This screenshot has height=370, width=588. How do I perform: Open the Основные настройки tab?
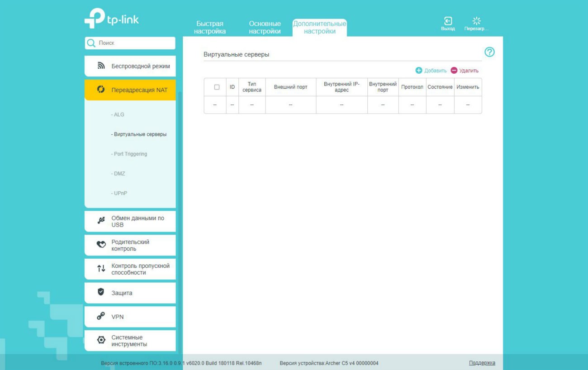(x=265, y=27)
